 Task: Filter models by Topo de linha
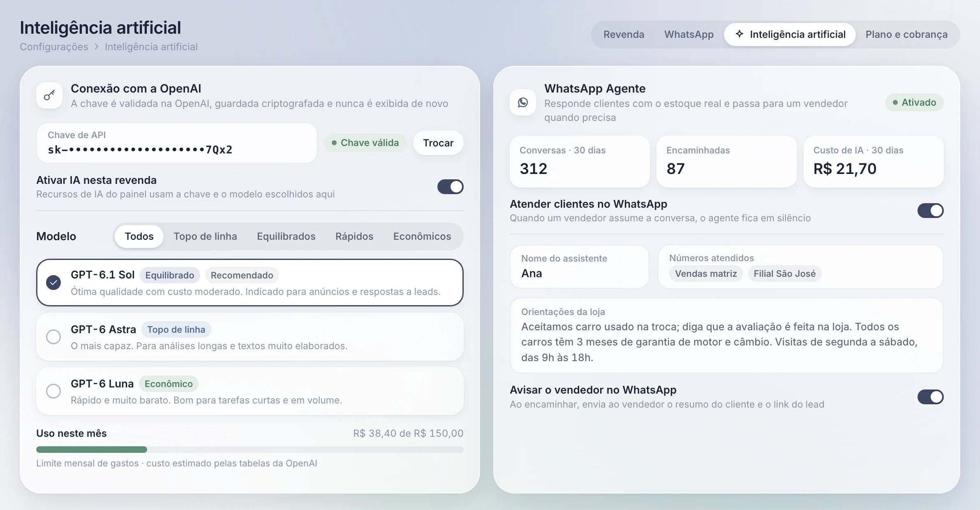click(x=205, y=236)
